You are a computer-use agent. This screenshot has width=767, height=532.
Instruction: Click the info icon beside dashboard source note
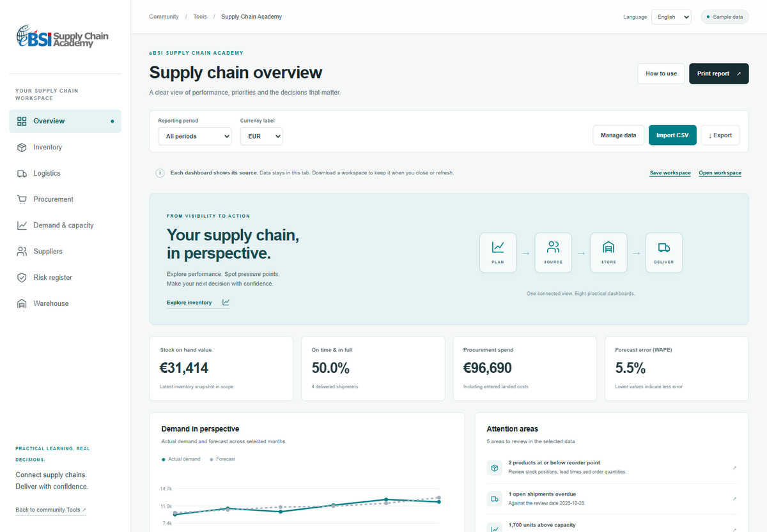click(160, 173)
